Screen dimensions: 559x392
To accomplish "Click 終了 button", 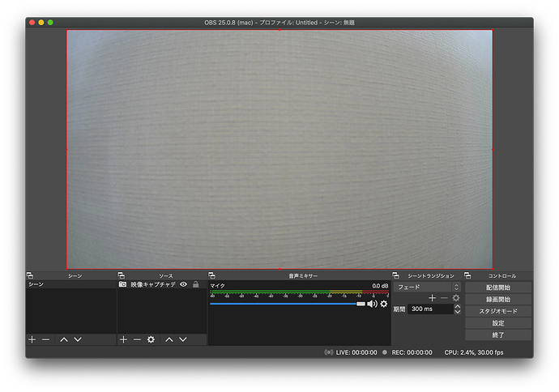I will [x=498, y=335].
